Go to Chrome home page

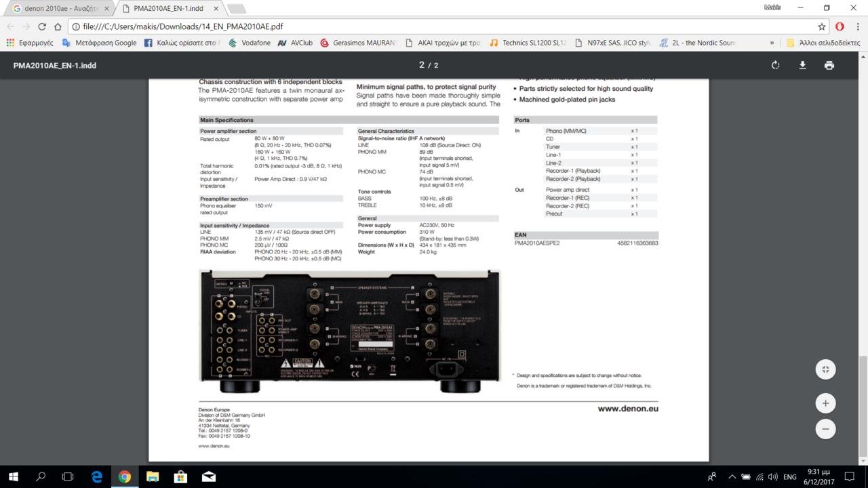57,26
